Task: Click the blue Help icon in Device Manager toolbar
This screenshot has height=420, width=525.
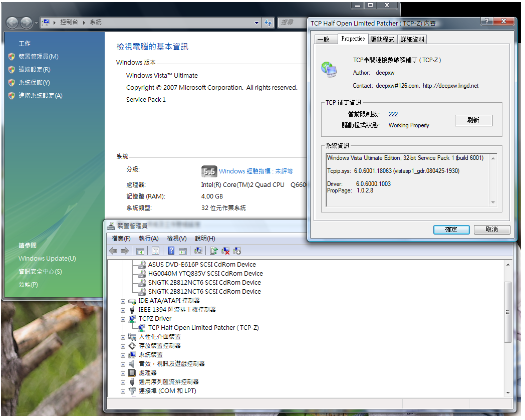Action: point(171,251)
